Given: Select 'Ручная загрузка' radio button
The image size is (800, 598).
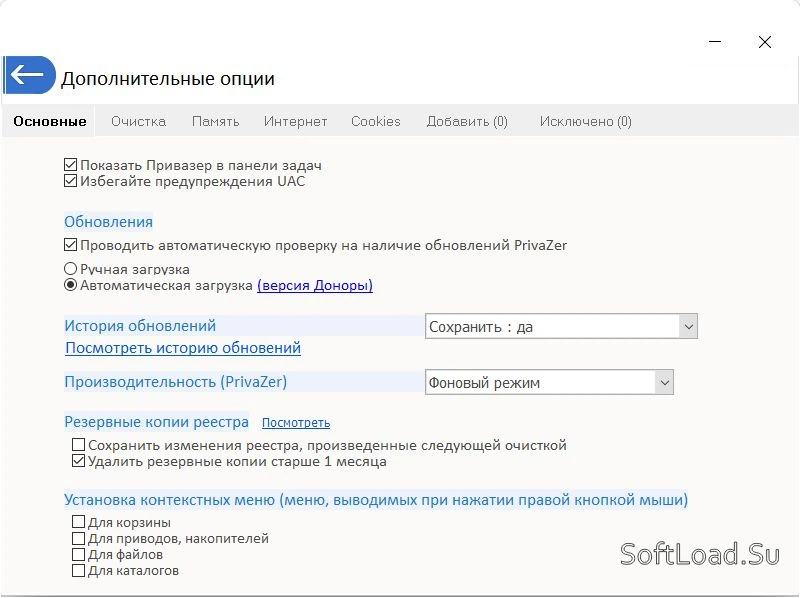Looking at the screenshot, I should click(x=70, y=269).
